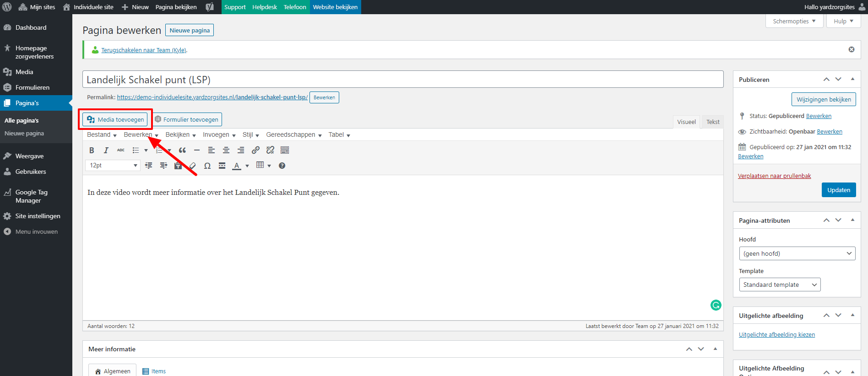Viewport: 868px width, 376px height.
Task: Click Terugschakelen naar Team (Kyle) link
Action: 144,50
